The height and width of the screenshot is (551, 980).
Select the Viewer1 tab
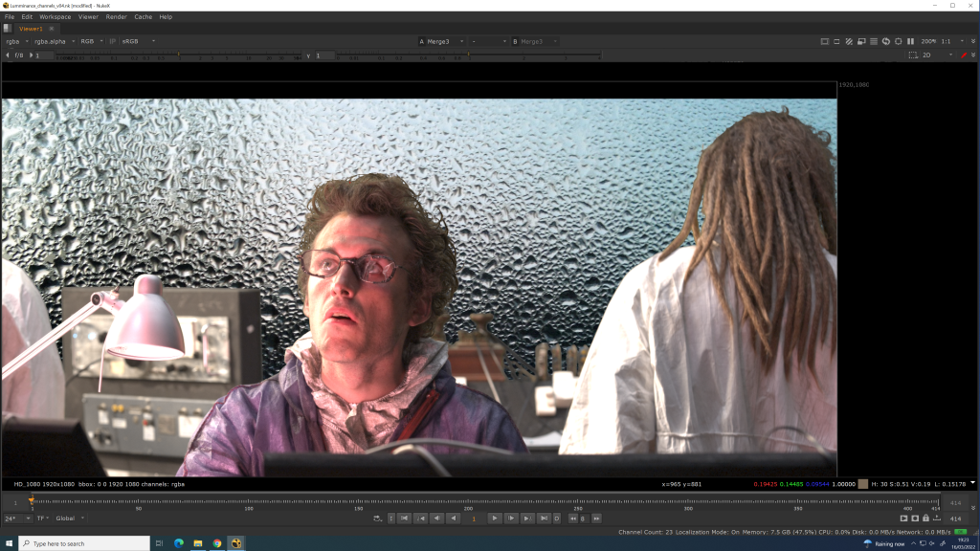coord(31,29)
